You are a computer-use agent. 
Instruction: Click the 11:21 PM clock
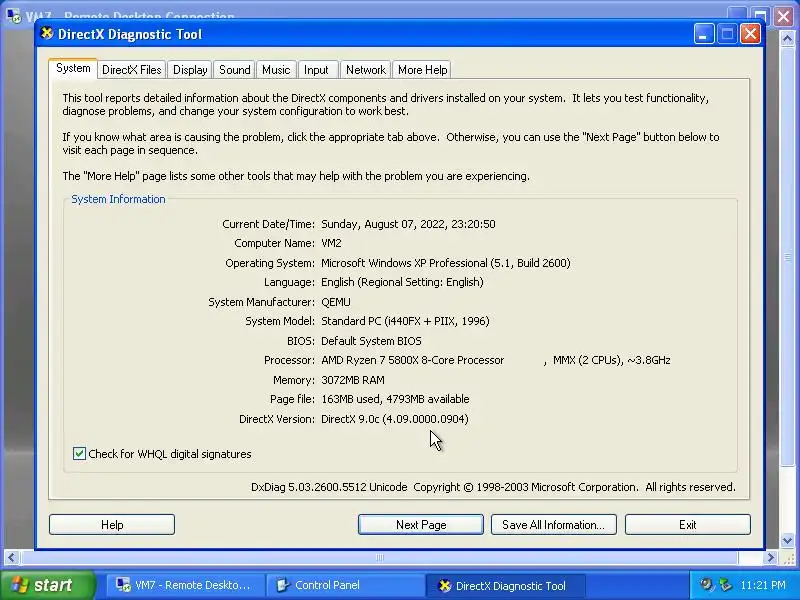click(763, 585)
